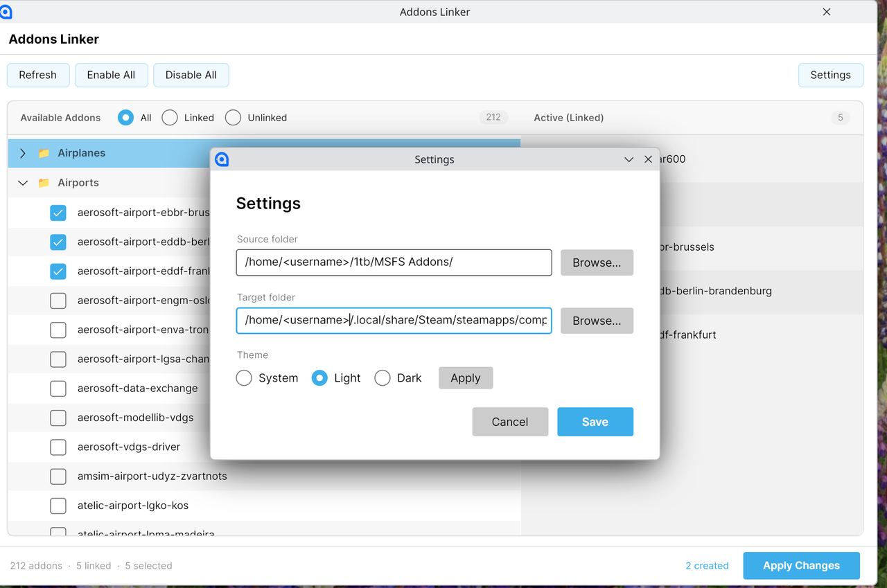Click into the Target folder path field

click(x=394, y=321)
